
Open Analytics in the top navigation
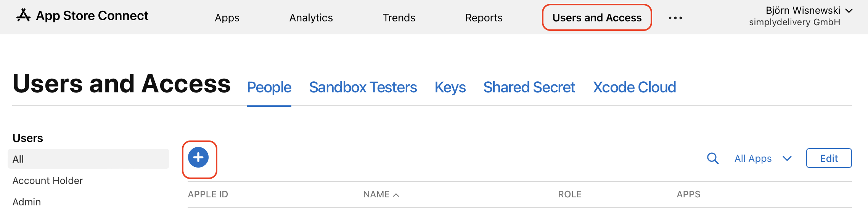point(311,18)
